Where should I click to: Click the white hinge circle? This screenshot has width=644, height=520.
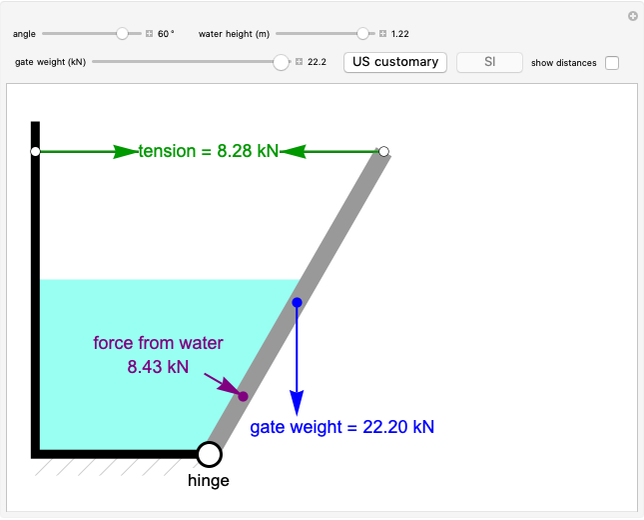pos(209,455)
